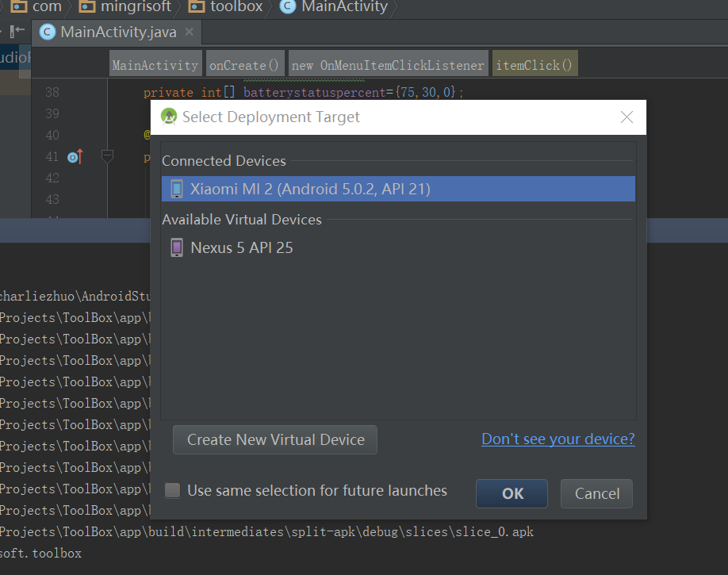Click the com folder icon in navigation bar
The image size is (728, 575).
pos(19,6)
